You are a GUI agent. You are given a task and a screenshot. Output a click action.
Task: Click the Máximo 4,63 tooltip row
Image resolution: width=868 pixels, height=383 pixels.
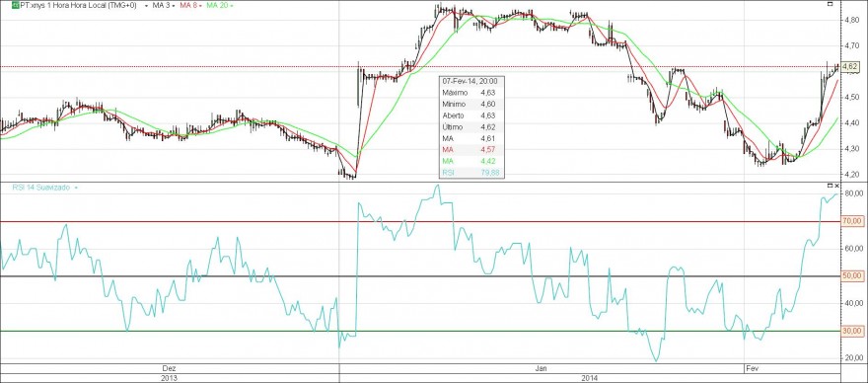pos(471,92)
